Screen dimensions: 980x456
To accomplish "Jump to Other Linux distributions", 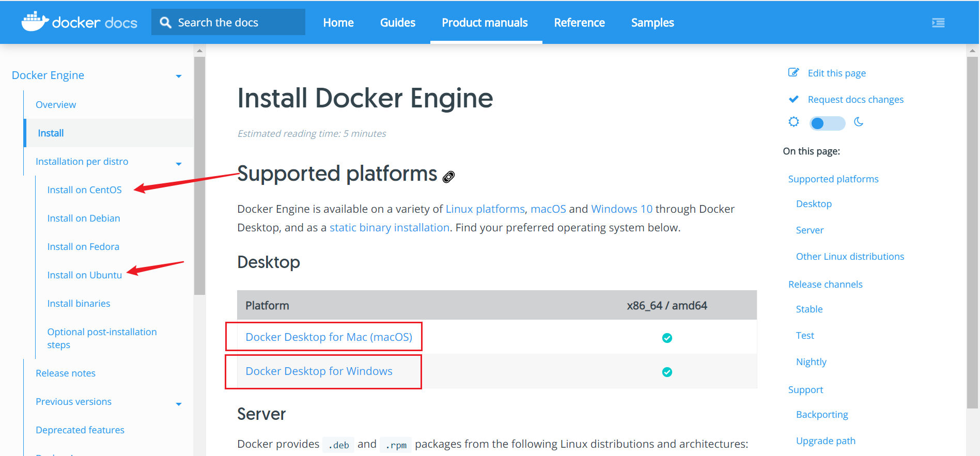I will [x=850, y=257].
